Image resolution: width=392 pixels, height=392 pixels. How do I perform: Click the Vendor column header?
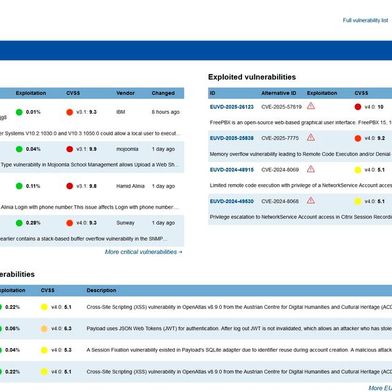125,93
